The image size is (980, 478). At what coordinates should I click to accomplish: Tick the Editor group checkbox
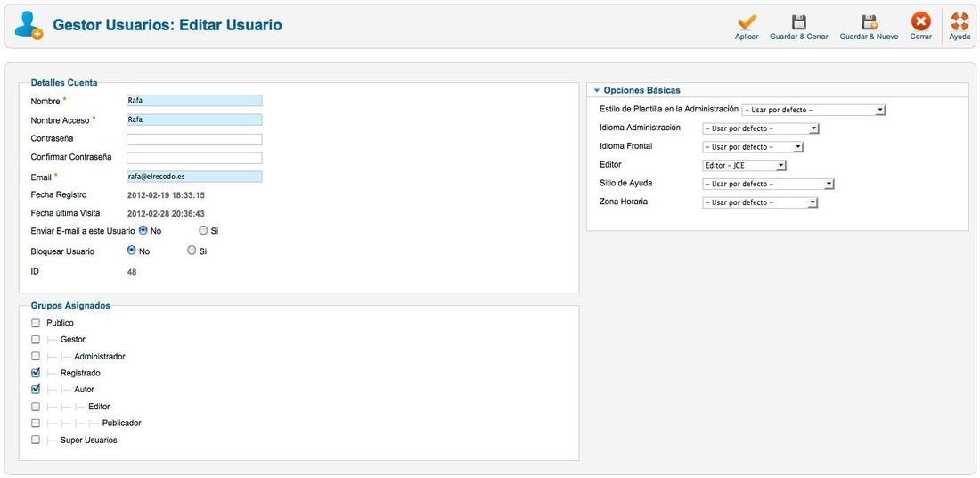point(36,406)
